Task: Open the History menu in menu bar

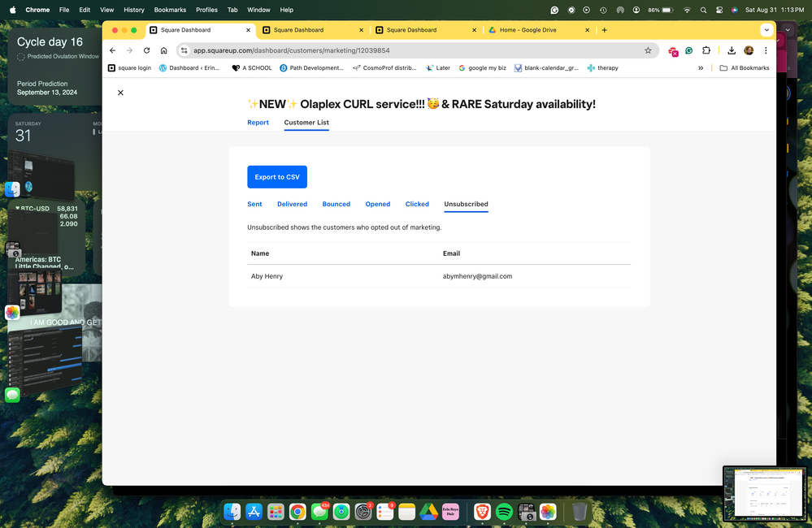Action: point(133,10)
